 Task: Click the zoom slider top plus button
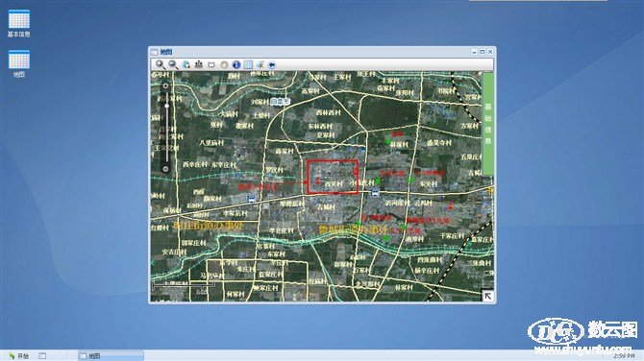click(166, 86)
